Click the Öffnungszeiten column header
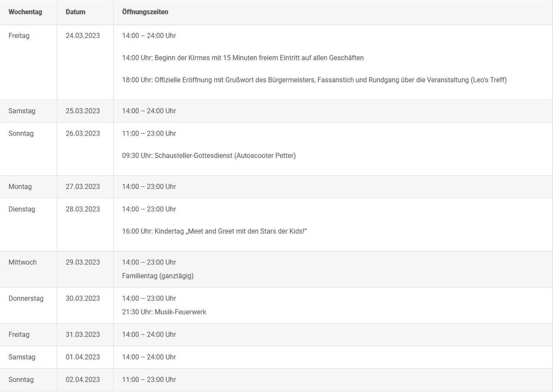553x392 pixels. coord(145,12)
